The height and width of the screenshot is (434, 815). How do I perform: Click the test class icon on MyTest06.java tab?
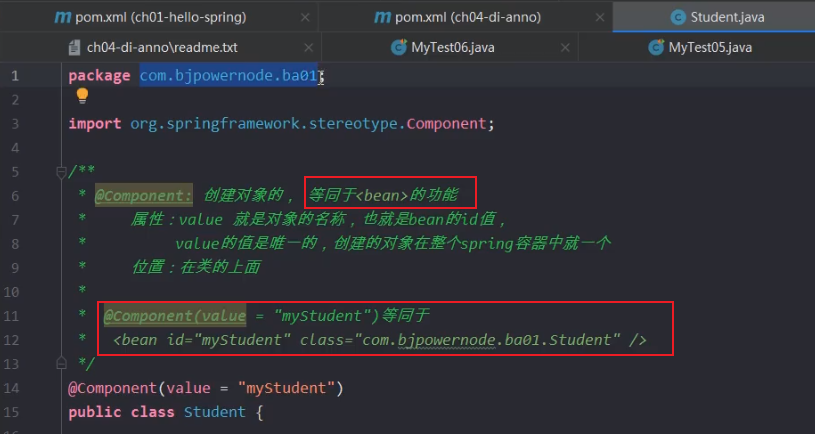pyautogui.click(x=399, y=47)
